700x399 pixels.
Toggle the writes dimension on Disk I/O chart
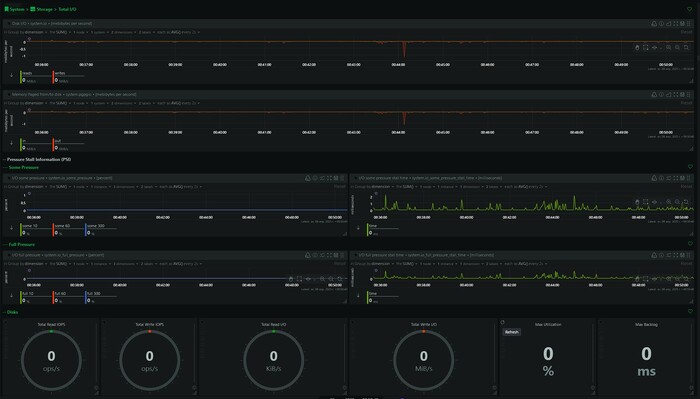(x=68, y=77)
